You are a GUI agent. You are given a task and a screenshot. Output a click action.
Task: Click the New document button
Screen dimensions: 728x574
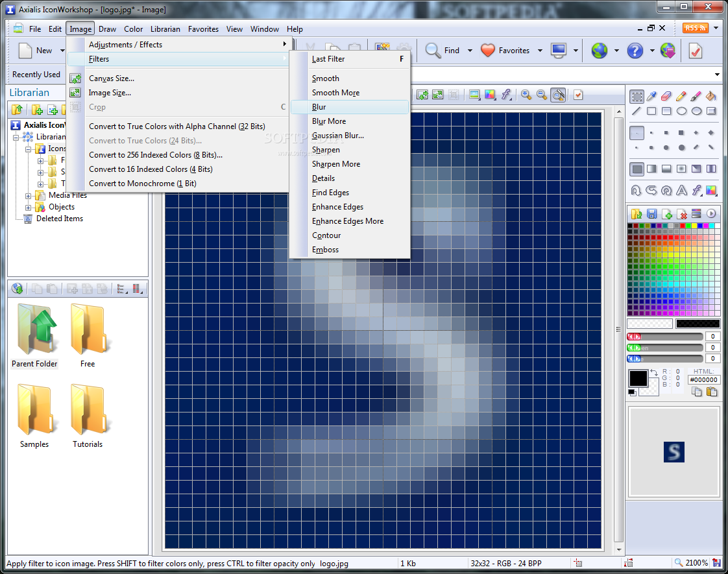point(35,50)
